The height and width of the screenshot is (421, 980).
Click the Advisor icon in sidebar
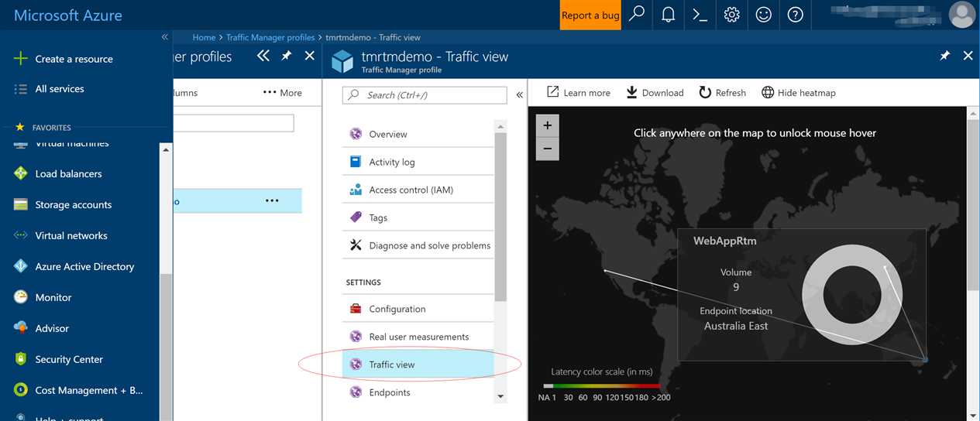[x=21, y=328]
